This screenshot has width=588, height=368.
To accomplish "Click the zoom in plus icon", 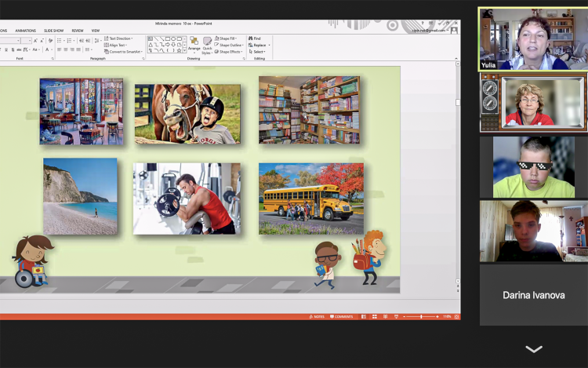I will tap(437, 317).
